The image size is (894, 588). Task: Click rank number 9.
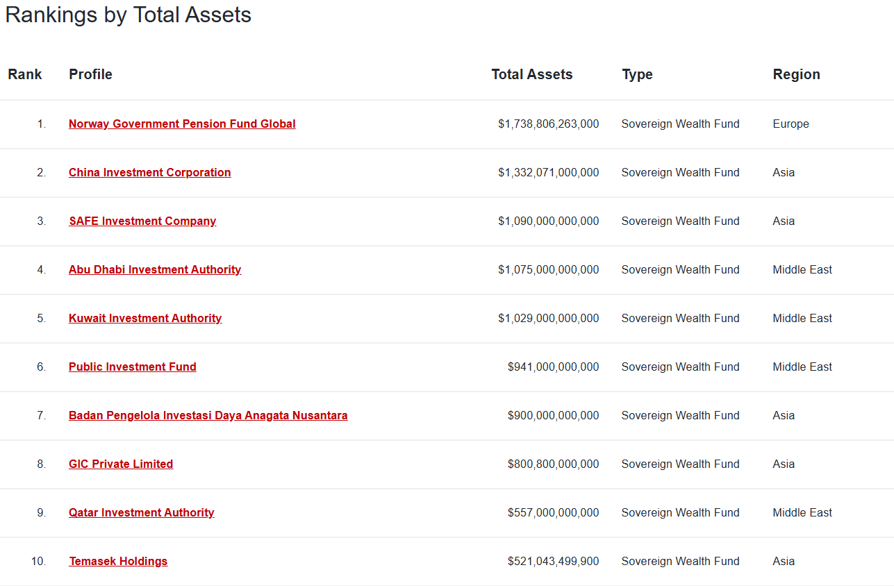pos(42,512)
